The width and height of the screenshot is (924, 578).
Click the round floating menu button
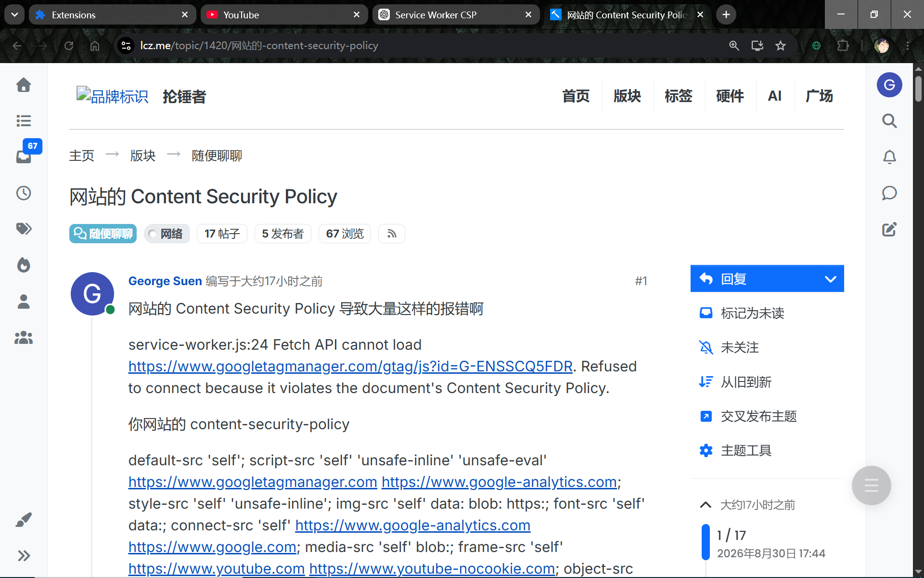[871, 485]
